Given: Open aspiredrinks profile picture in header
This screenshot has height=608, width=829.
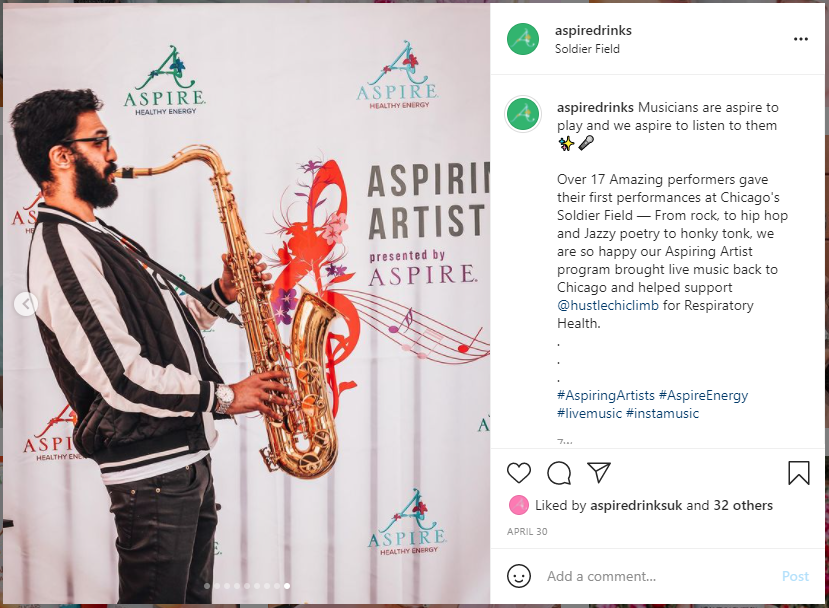Looking at the screenshot, I should click(523, 39).
